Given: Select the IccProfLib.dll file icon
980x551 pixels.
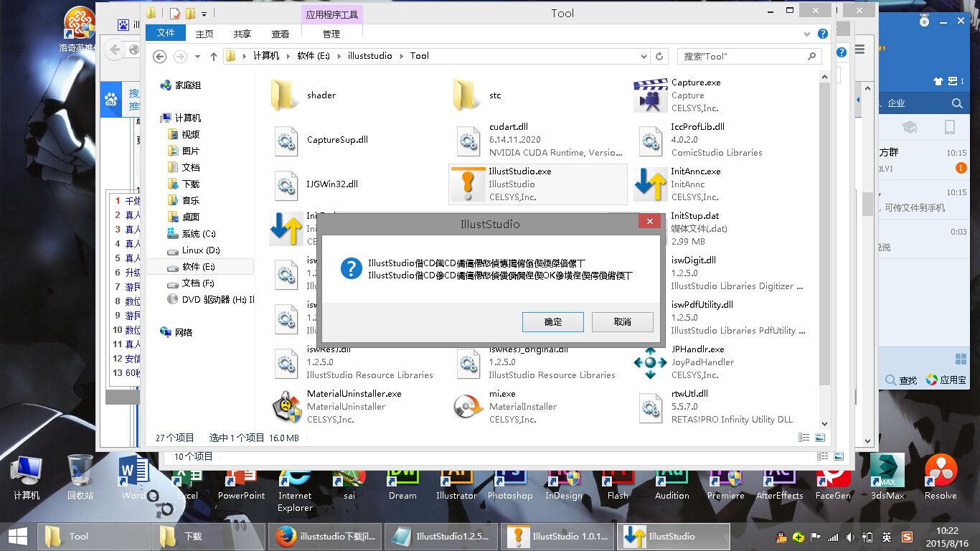Looking at the screenshot, I should click(x=651, y=140).
